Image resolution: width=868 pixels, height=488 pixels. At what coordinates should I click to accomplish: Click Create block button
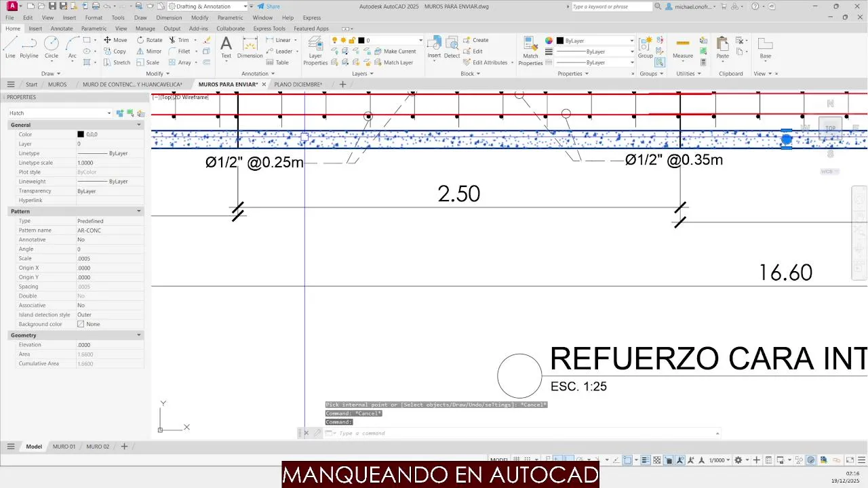pos(476,40)
